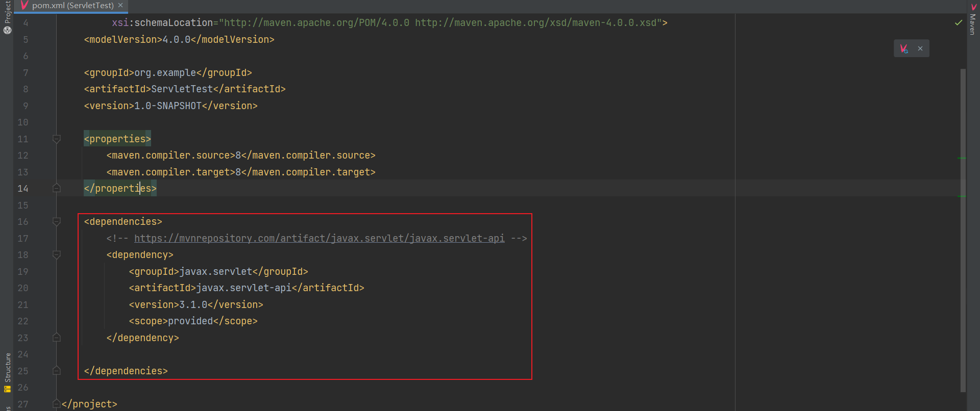980x411 pixels.
Task: Click the maven.compiler.target line
Action: click(x=241, y=172)
